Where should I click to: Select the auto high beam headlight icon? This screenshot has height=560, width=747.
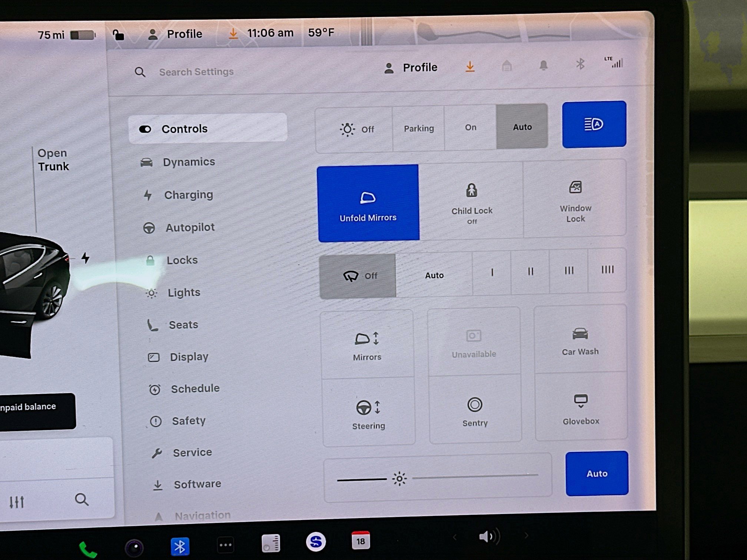point(594,124)
